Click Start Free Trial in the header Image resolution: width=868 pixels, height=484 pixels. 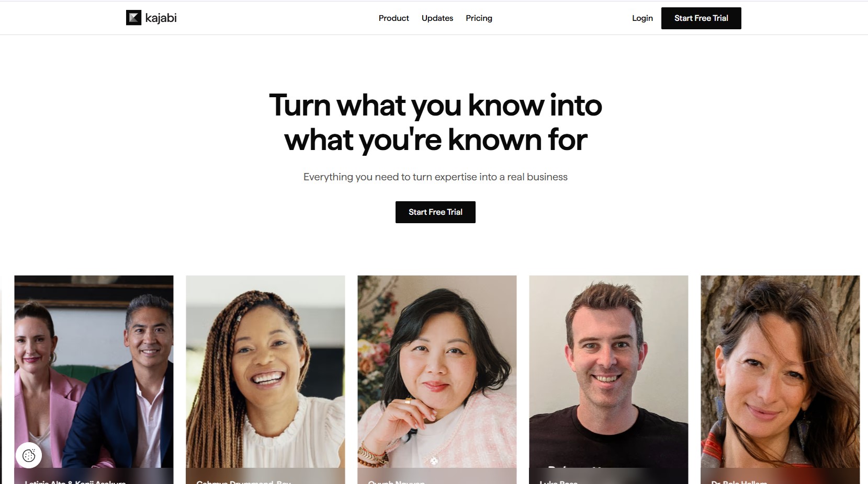click(701, 18)
